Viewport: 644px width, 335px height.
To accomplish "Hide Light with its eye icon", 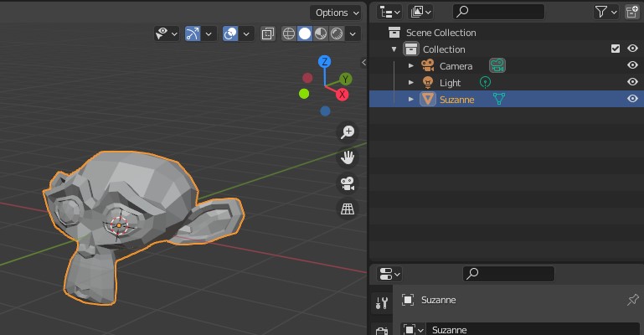I will (632, 82).
